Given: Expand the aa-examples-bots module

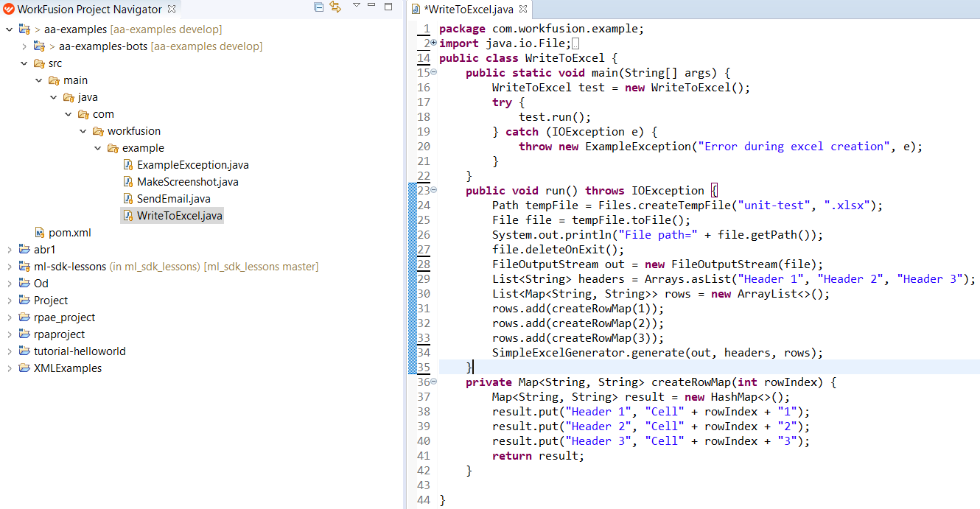Looking at the screenshot, I should click(24, 46).
